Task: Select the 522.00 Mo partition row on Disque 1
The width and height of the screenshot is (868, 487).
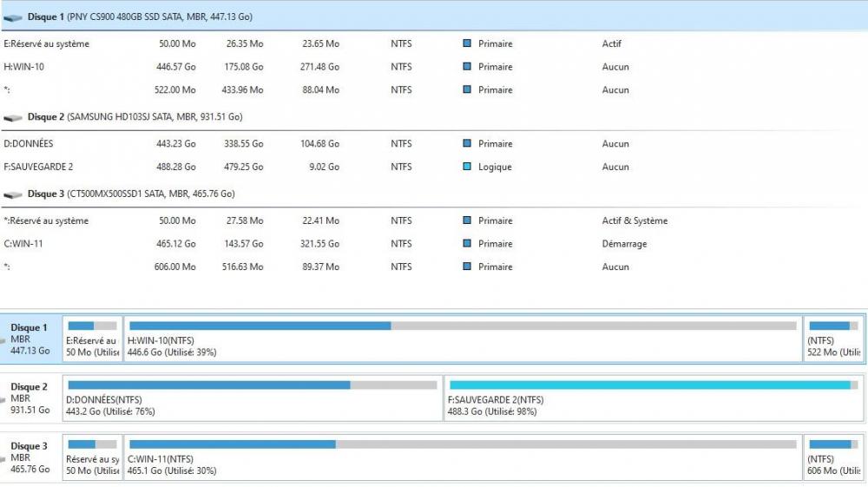Action: pos(260,90)
